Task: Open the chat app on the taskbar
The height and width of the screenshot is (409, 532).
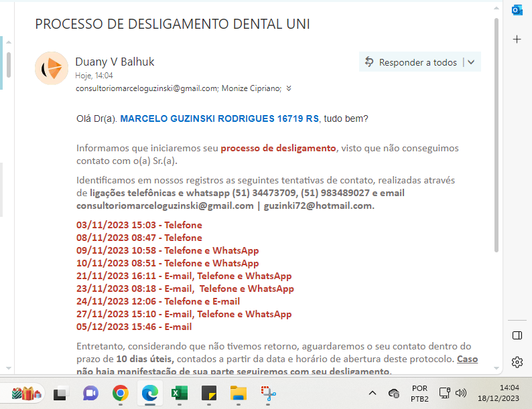Action: click(x=90, y=393)
